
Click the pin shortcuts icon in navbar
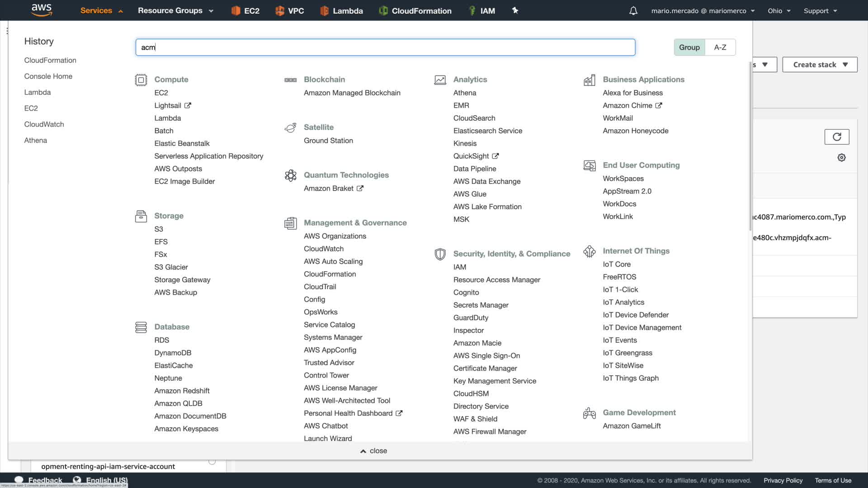(515, 10)
